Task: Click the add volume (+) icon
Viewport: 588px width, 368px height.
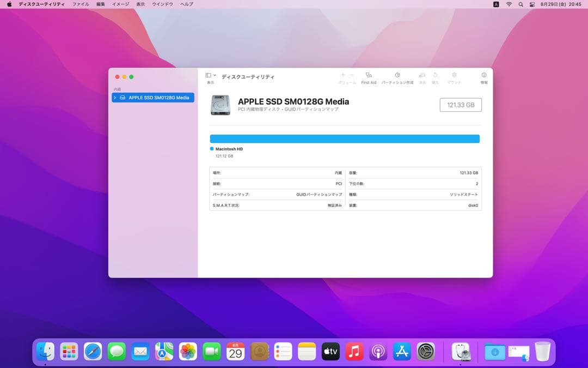Action: (x=342, y=75)
